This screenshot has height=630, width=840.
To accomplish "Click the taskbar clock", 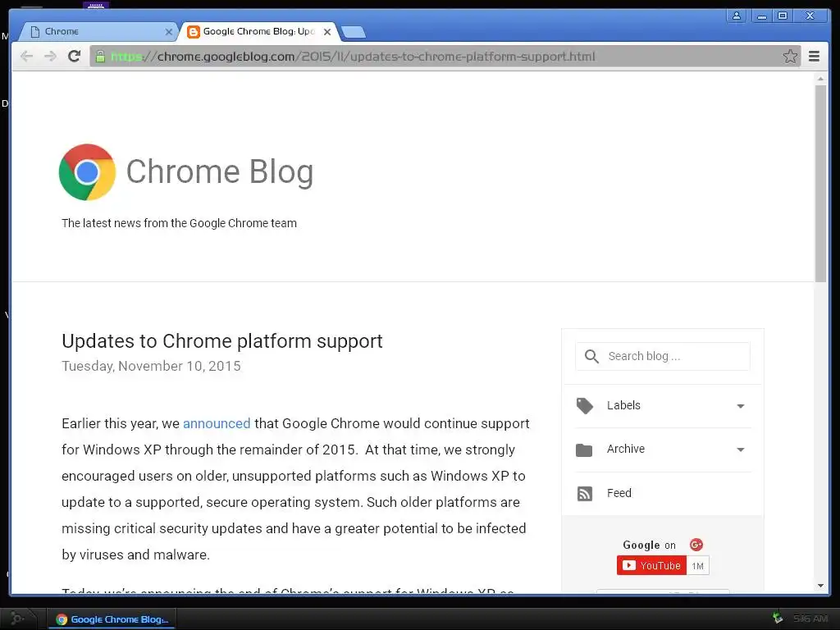I will (x=810, y=619).
